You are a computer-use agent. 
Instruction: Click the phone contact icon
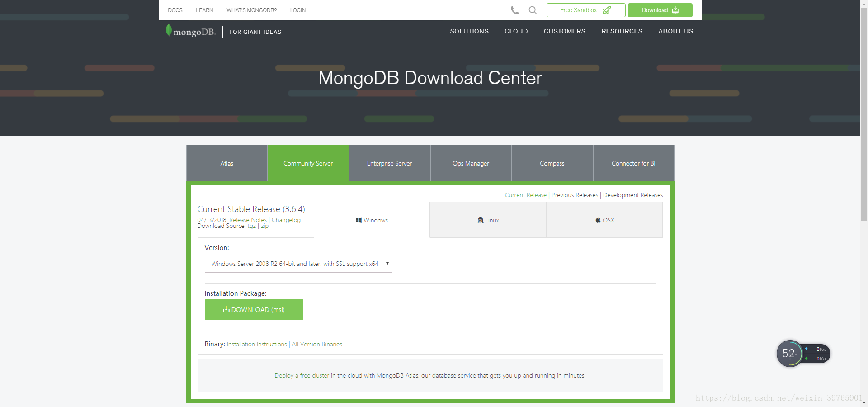pos(515,10)
